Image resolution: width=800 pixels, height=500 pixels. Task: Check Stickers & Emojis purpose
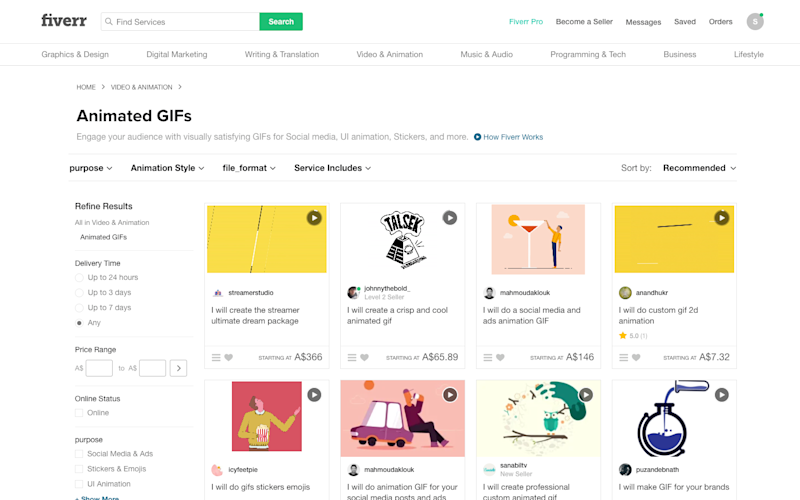click(x=79, y=469)
